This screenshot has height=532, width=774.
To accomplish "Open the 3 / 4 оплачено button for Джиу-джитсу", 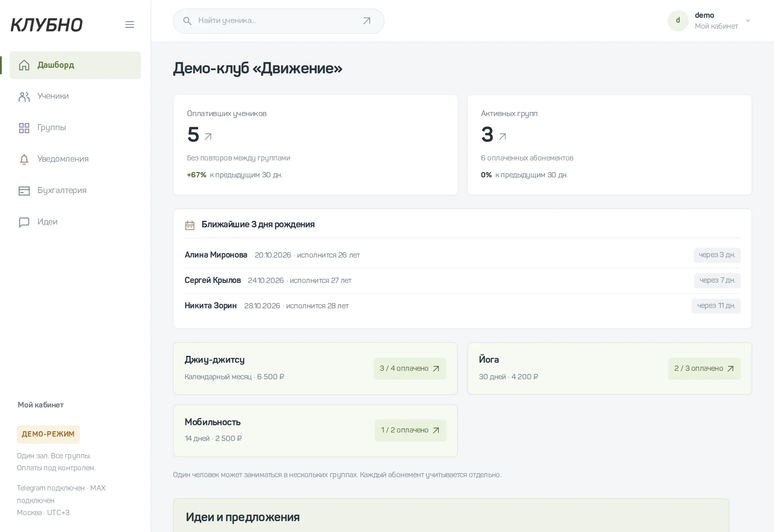I will point(410,369).
